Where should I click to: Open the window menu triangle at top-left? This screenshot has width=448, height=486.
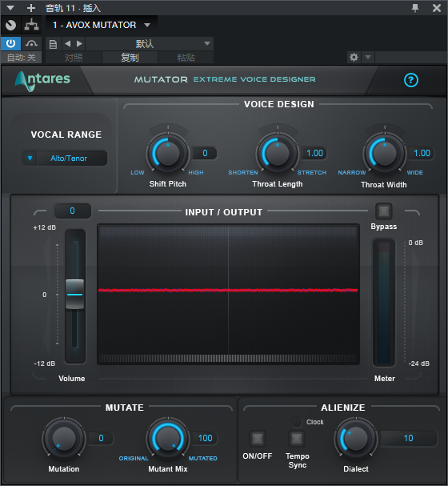[10, 8]
